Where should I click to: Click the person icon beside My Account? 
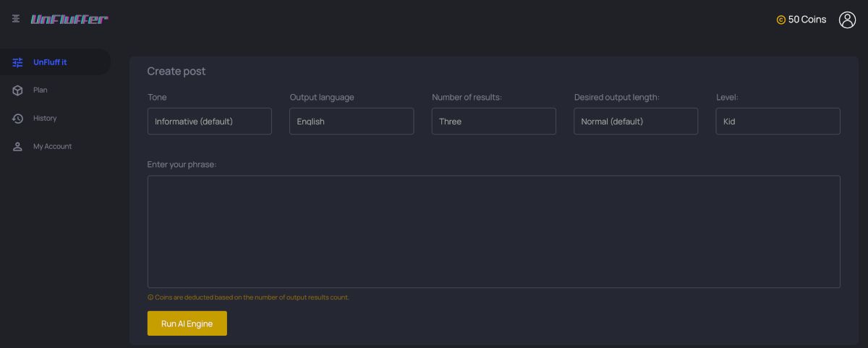pyautogui.click(x=18, y=147)
